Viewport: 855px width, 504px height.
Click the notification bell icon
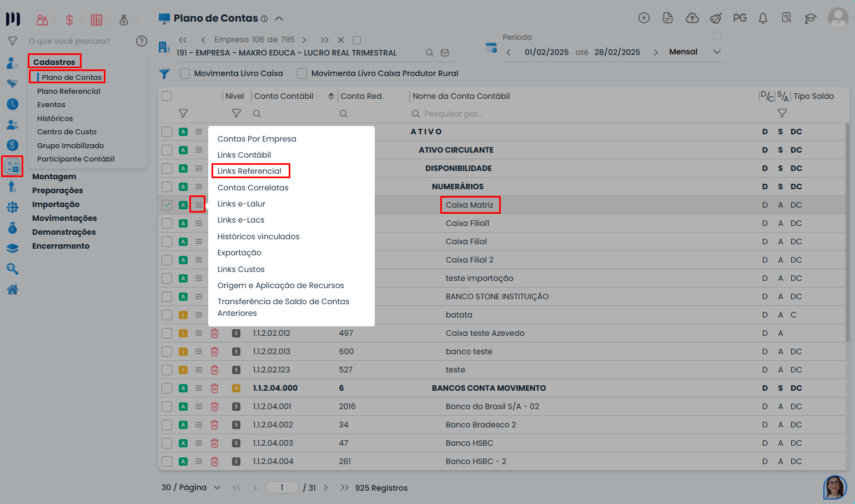(763, 18)
